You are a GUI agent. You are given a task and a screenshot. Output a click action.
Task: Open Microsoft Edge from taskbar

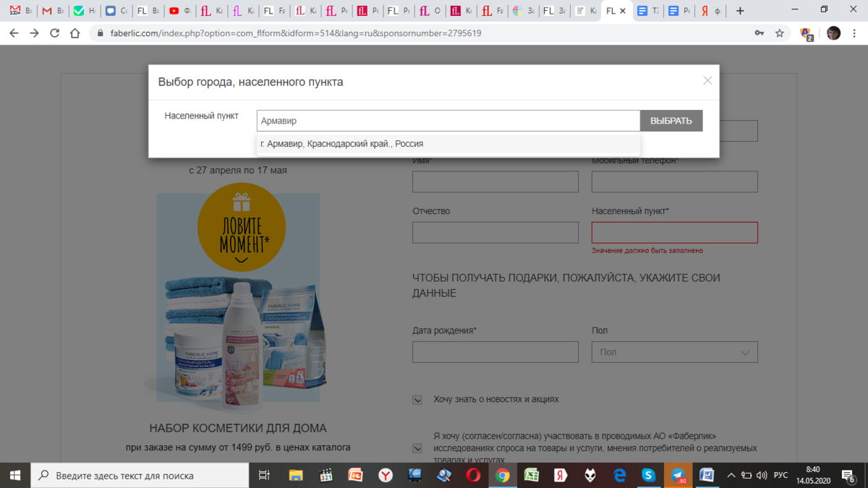pyautogui.click(x=620, y=475)
